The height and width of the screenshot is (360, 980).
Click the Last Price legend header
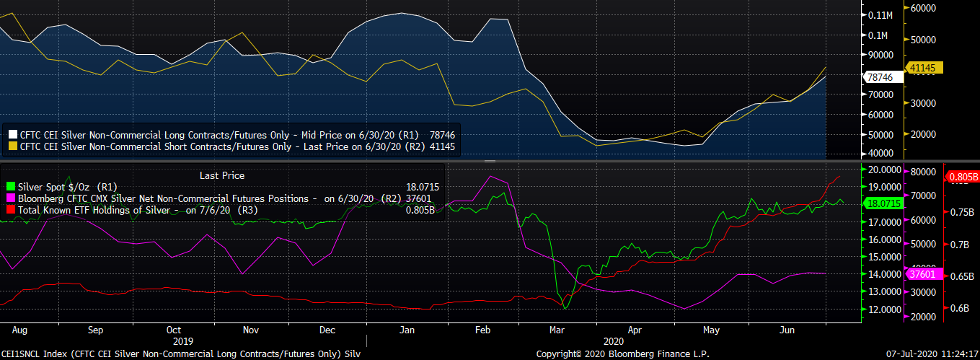coord(221,175)
